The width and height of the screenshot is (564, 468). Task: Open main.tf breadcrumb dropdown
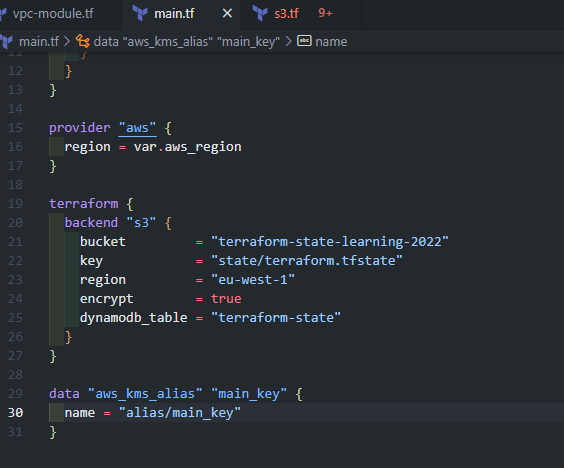[x=39, y=42]
